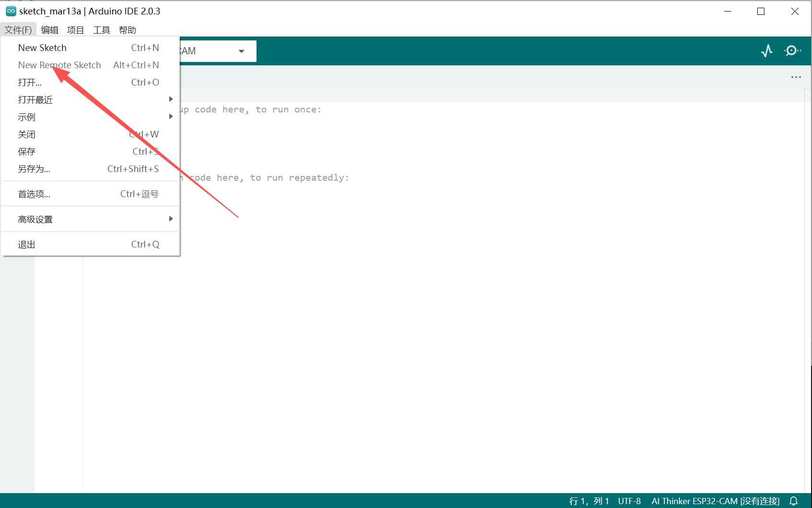This screenshot has width=812, height=508.
Task: Close the Arduino IDE window
Action: (x=795, y=11)
